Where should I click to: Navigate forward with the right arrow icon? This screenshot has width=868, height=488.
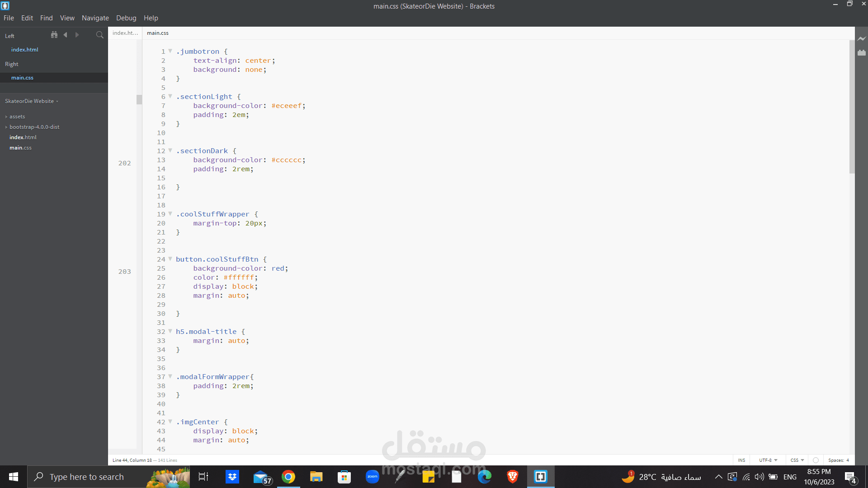pyautogui.click(x=77, y=35)
